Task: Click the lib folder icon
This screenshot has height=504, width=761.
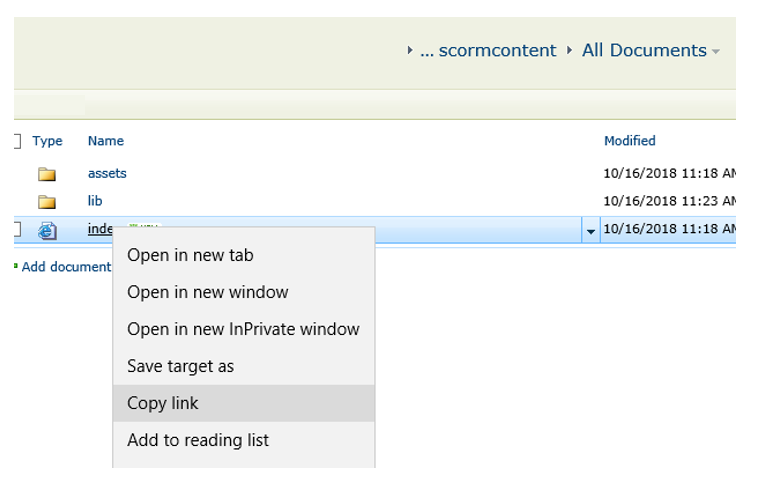Action: (x=47, y=202)
